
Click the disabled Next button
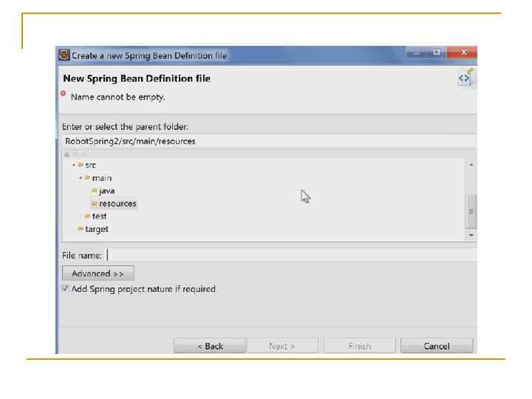tap(282, 346)
